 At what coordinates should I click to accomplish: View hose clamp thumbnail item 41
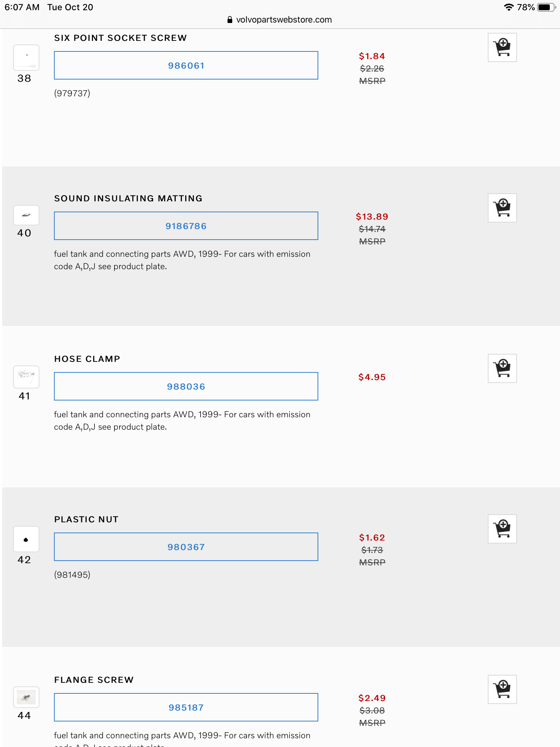[26, 377]
